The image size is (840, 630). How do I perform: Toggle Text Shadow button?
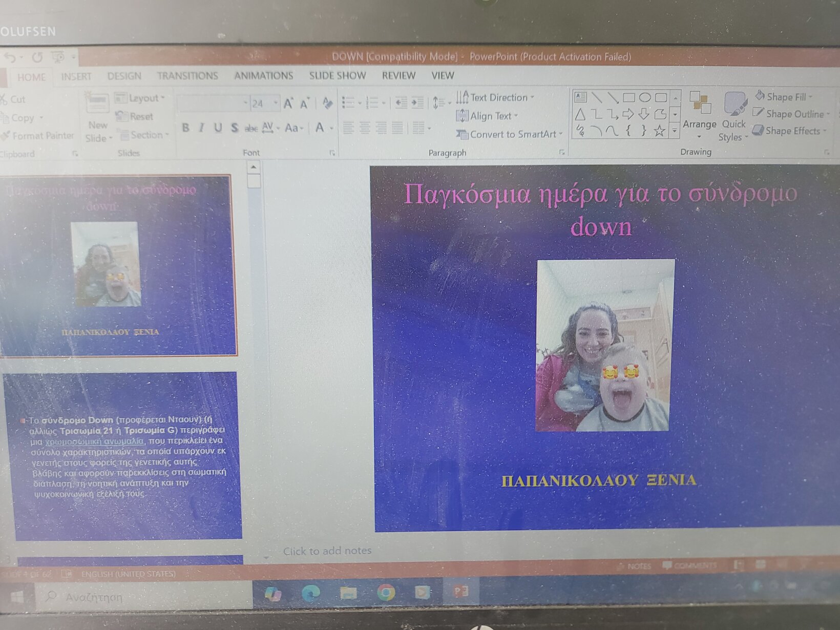[234, 128]
